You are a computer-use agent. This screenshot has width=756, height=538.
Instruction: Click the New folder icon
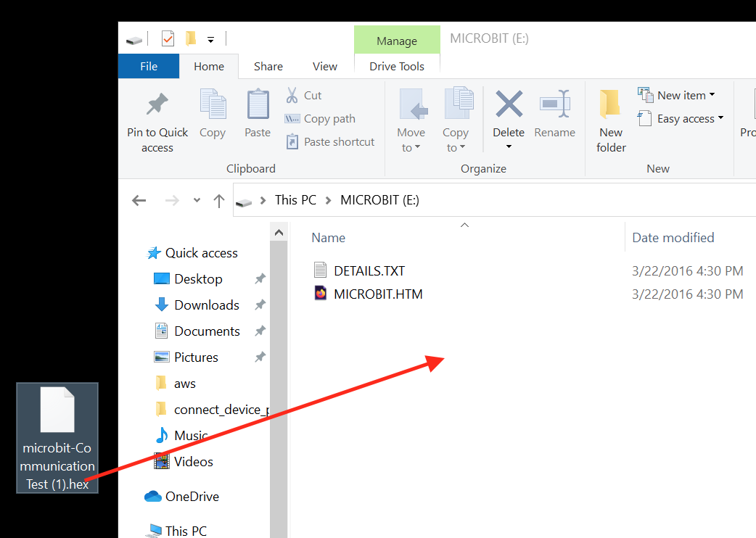pyautogui.click(x=610, y=104)
